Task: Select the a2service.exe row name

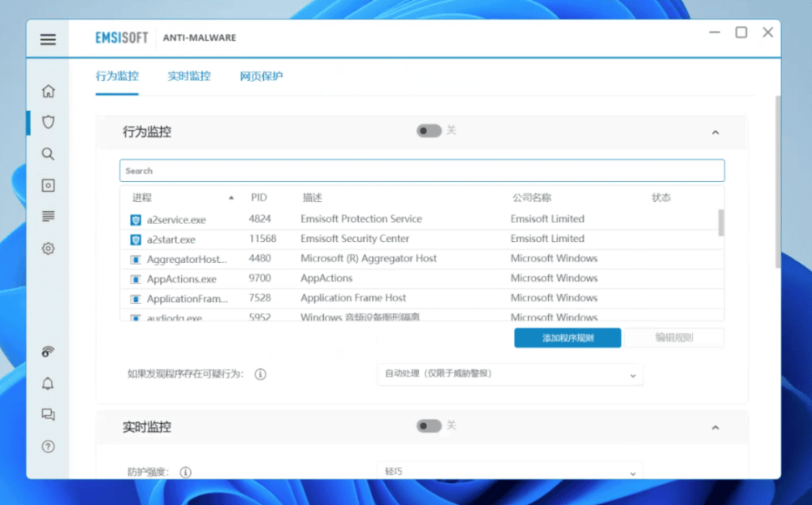Action: tap(176, 219)
